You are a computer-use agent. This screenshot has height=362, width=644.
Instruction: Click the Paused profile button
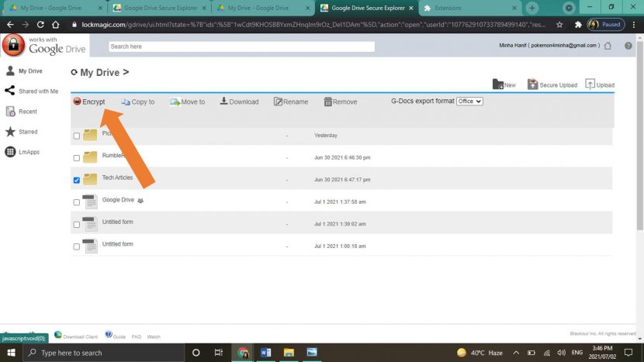click(606, 25)
